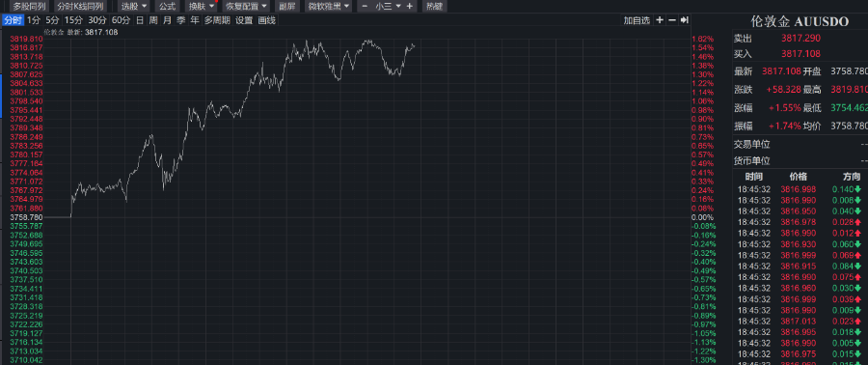Expand the 换肤 skin dropdown
This screenshot has width=868, height=365.
pos(202,6)
